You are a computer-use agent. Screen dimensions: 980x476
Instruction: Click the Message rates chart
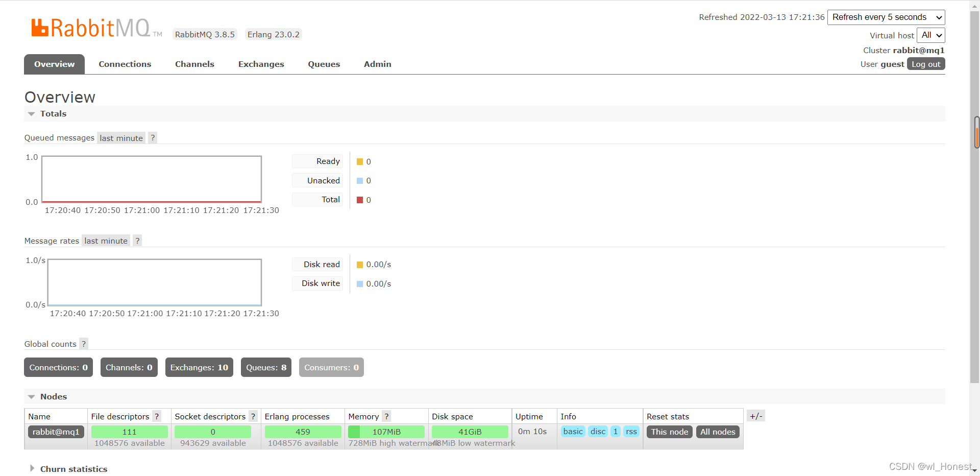[x=155, y=282]
